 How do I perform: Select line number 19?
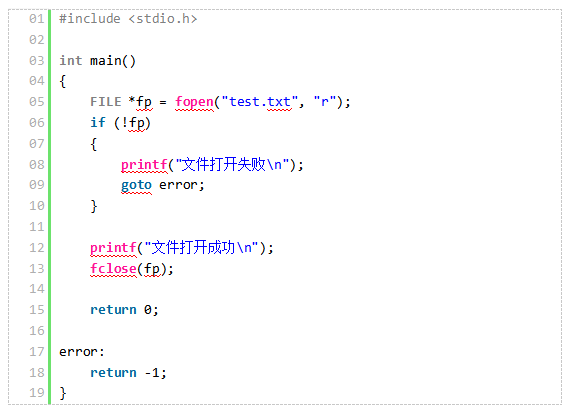37,393
